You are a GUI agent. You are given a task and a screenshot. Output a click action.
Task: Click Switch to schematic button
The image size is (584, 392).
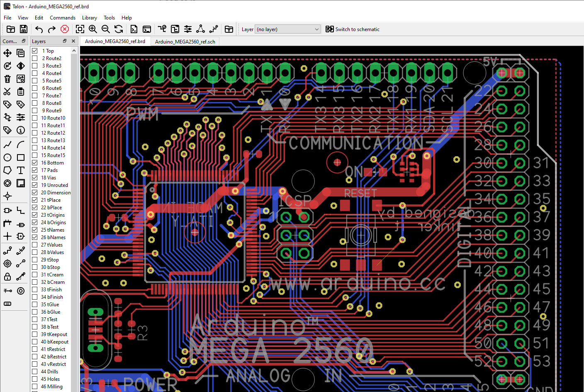[x=353, y=29]
